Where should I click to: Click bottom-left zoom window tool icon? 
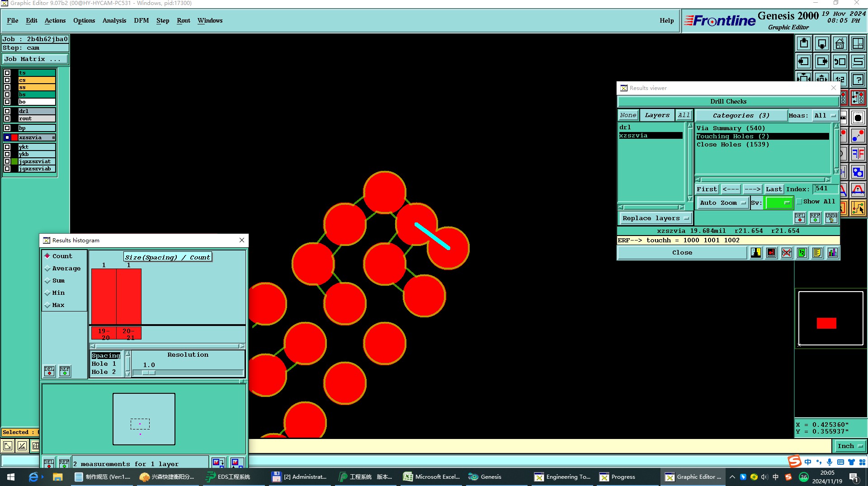[8, 446]
